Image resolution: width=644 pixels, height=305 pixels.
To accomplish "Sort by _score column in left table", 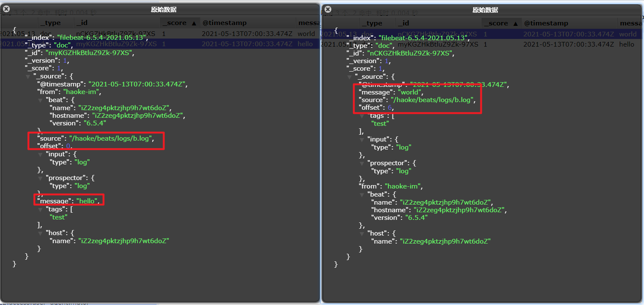I will [180, 23].
